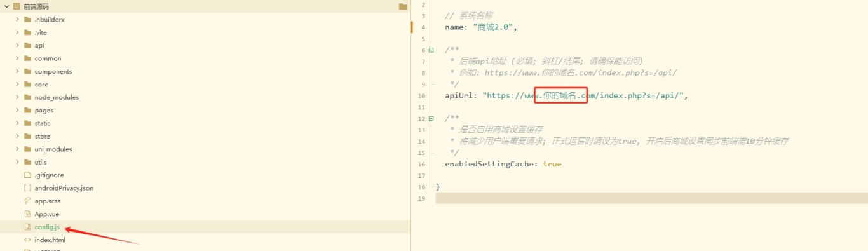Expand the store folder chevron
Viewport: 868px width, 251px height.
click(17, 136)
